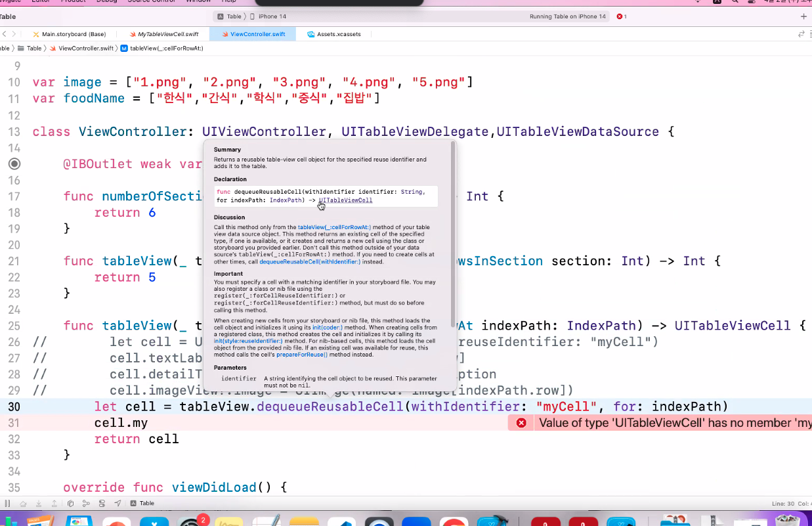Image resolution: width=812 pixels, height=526 pixels.
Task: Open the tableView(_:cellForRowAt:) jump bar menu
Action: click(162, 48)
